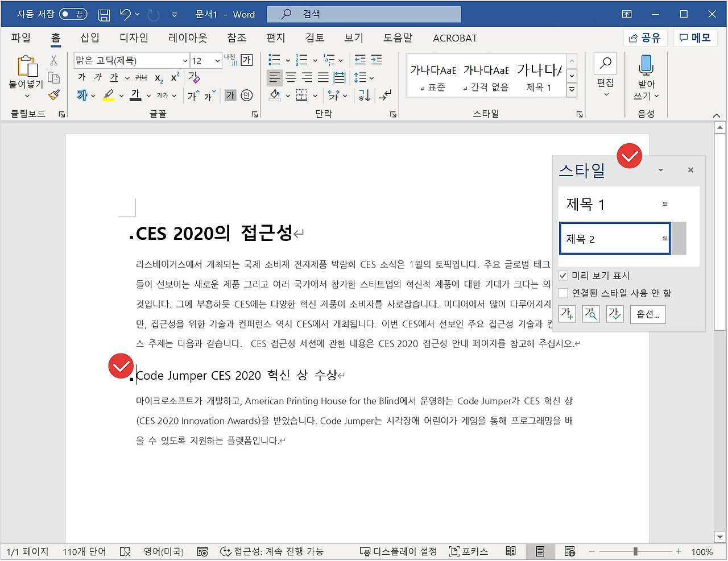The width and height of the screenshot is (728, 561).
Task: Right-align the paragraph
Action: (307, 77)
